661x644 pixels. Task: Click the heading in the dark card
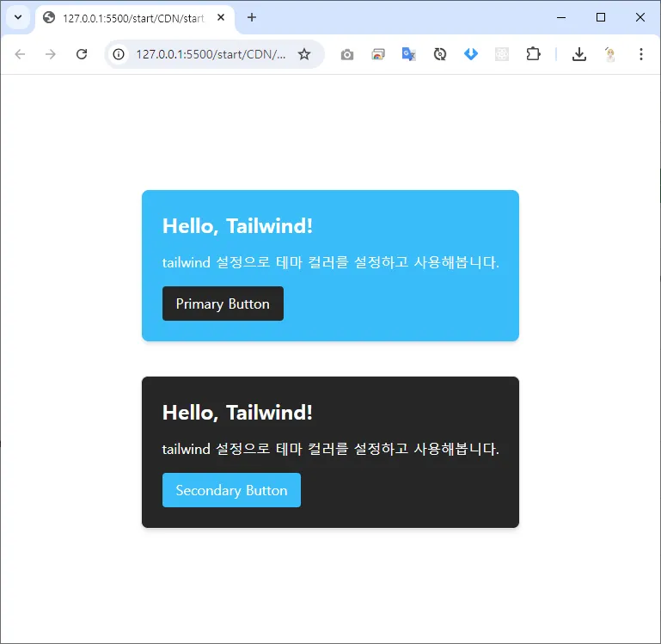(237, 413)
